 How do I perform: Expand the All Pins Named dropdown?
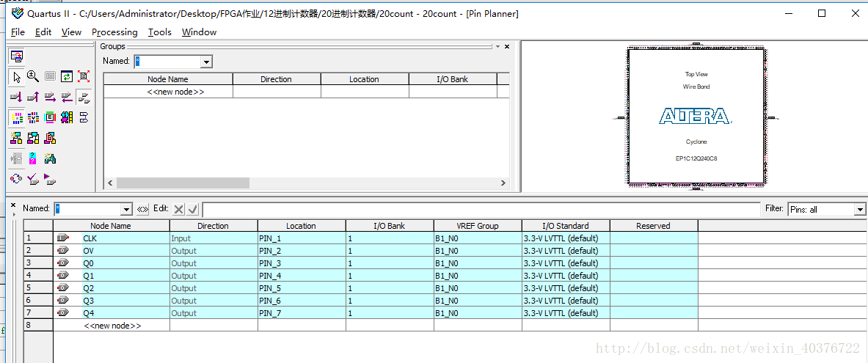point(127,209)
